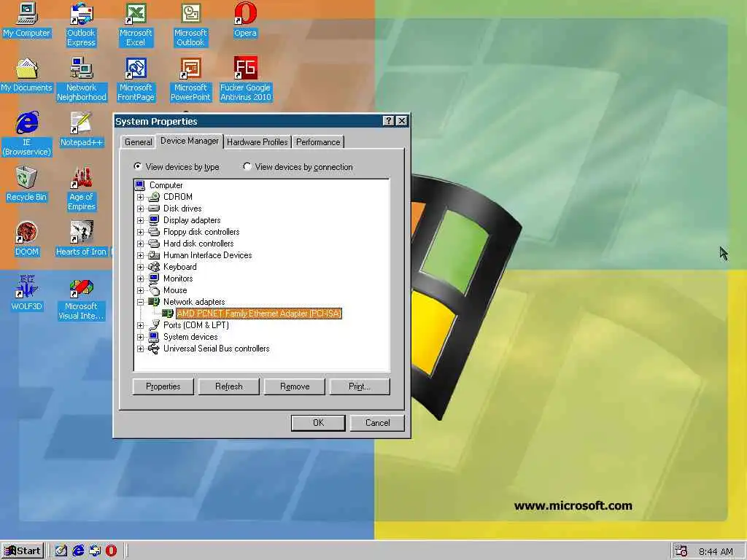The height and width of the screenshot is (560, 747).
Task: Expand the Monitors node
Action: [x=140, y=279]
